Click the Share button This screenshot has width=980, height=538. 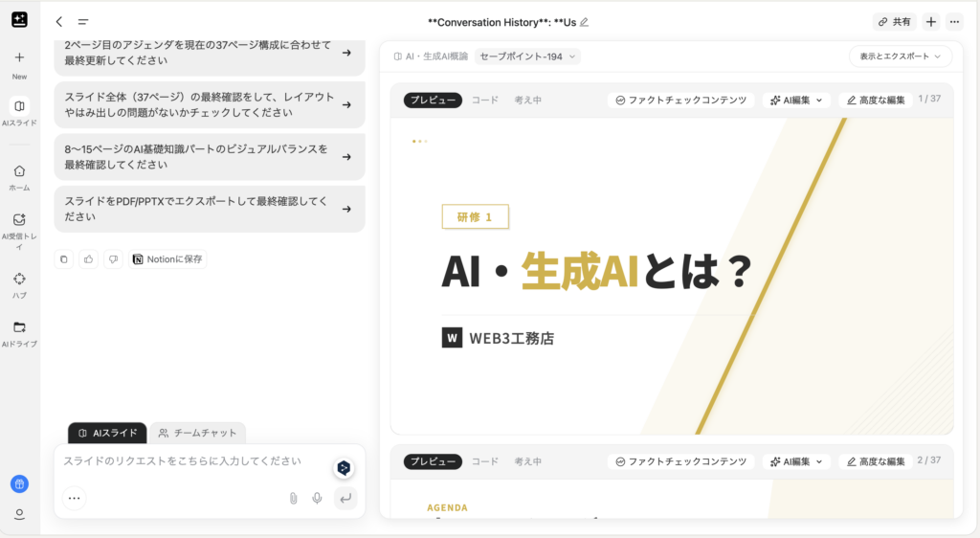point(894,22)
